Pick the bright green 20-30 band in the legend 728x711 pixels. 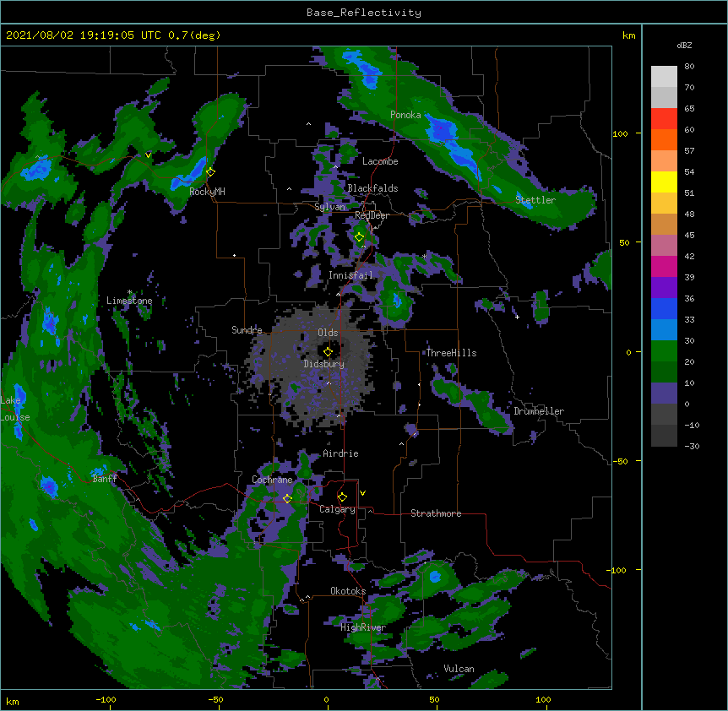pos(664,351)
